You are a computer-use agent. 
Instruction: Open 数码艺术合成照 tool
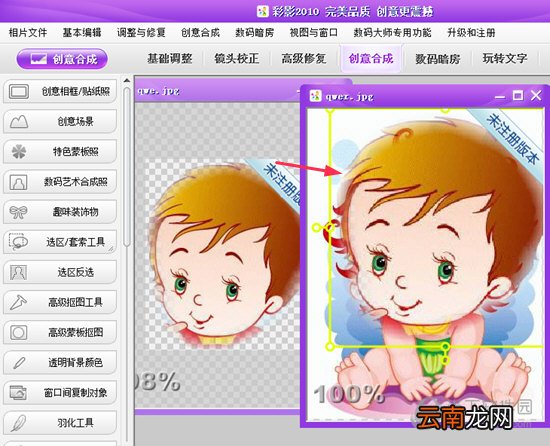pos(60,182)
